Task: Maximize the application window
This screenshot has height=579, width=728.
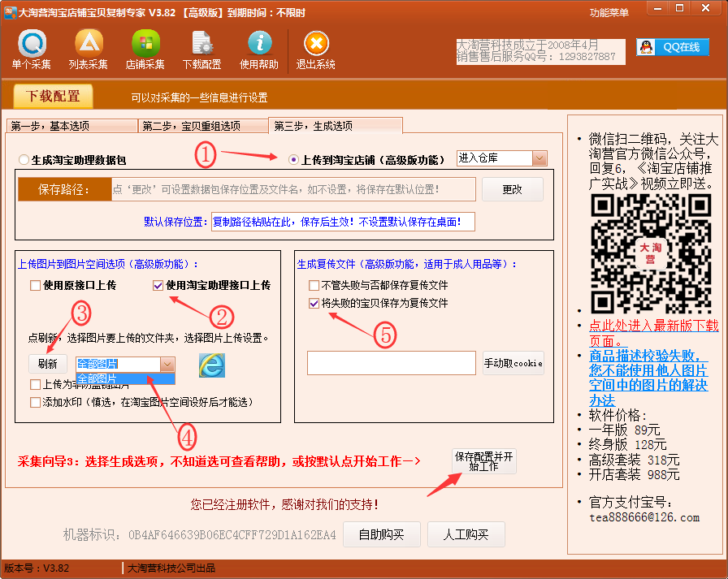Action: click(x=680, y=8)
